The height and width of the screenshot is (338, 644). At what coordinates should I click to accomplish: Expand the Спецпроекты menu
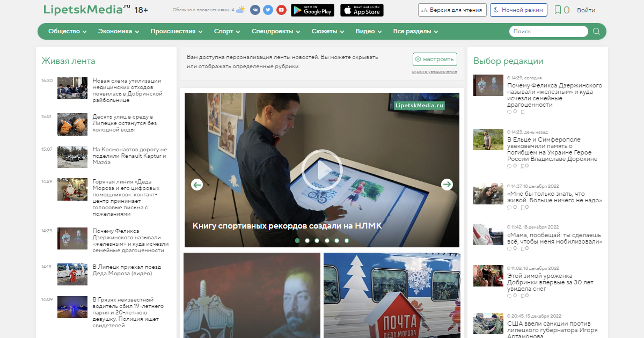click(x=276, y=31)
